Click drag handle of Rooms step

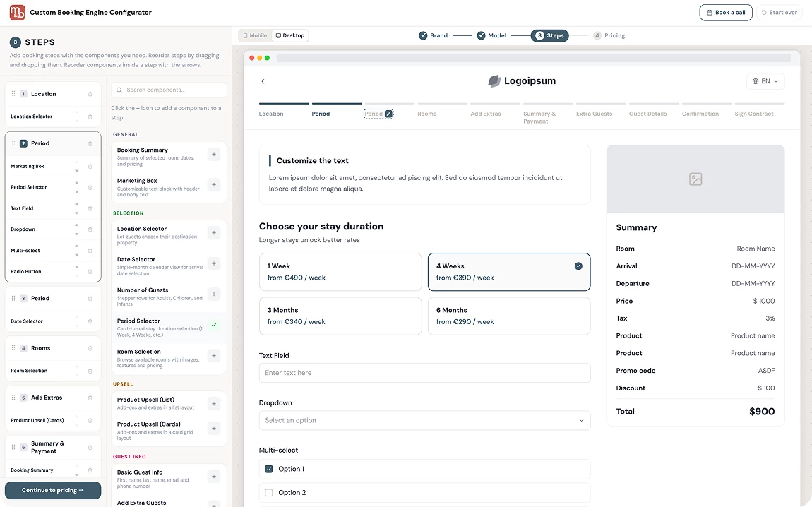click(x=13, y=348)
